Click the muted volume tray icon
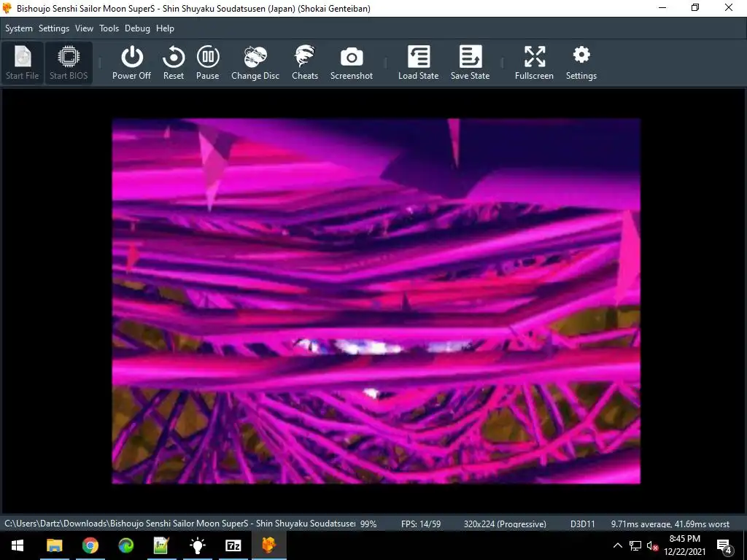Viewport: 747px width, 560px height. coord(652,546)
